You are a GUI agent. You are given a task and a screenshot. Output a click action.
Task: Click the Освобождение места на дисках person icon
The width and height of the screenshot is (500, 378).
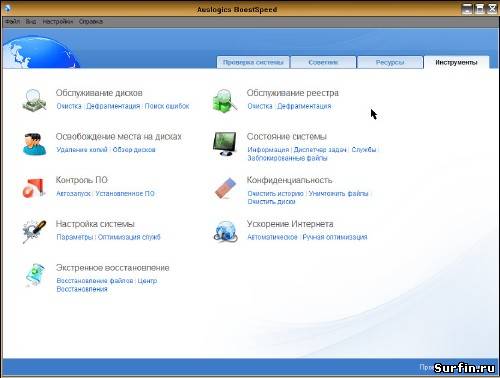(x=34, y=144)
